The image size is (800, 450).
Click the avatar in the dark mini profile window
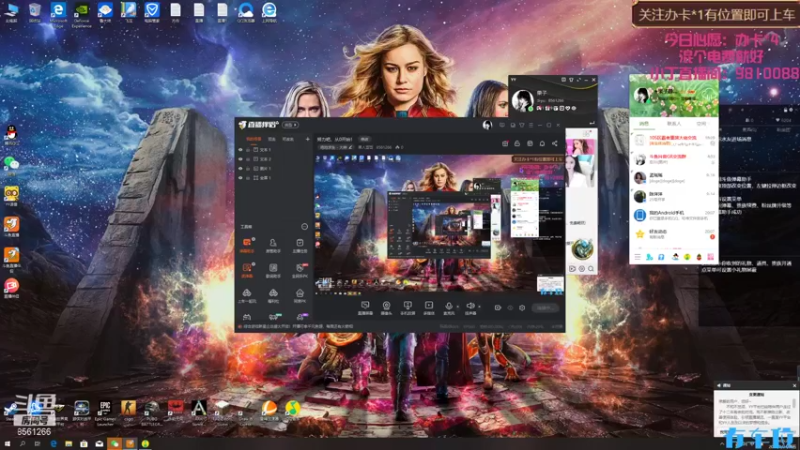pos(522,100)
